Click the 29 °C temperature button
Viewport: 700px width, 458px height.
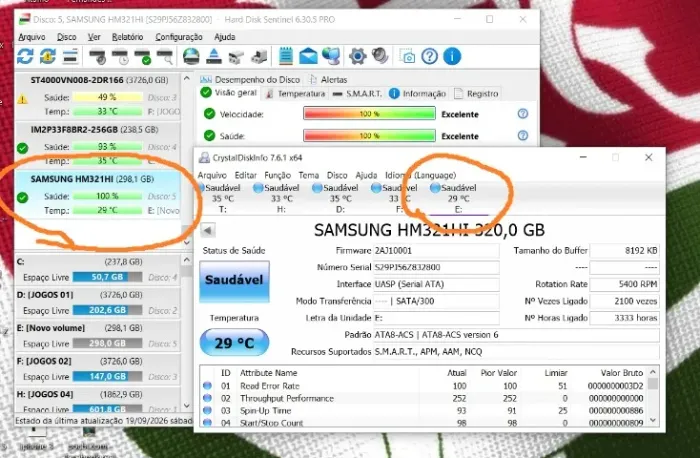click(x=234, y=342)
